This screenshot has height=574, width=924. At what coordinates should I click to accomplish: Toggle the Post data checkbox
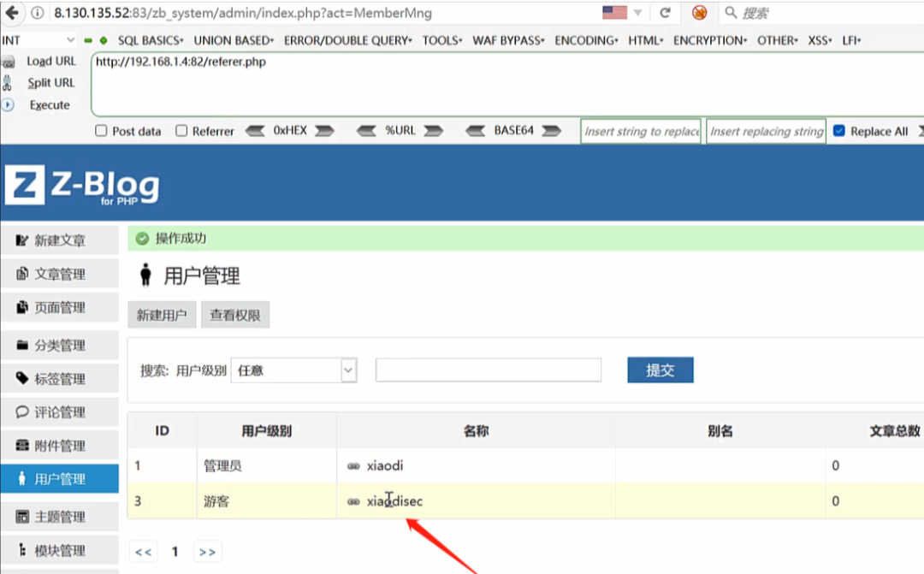pyautogui.click(x=101, y=131)
